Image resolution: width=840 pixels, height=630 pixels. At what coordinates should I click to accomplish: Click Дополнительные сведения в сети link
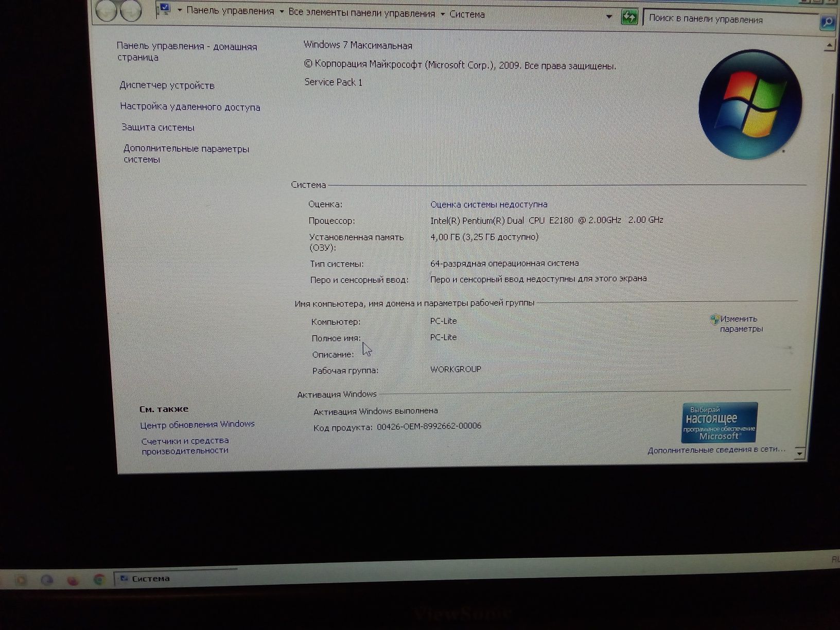tap(716, 450)
